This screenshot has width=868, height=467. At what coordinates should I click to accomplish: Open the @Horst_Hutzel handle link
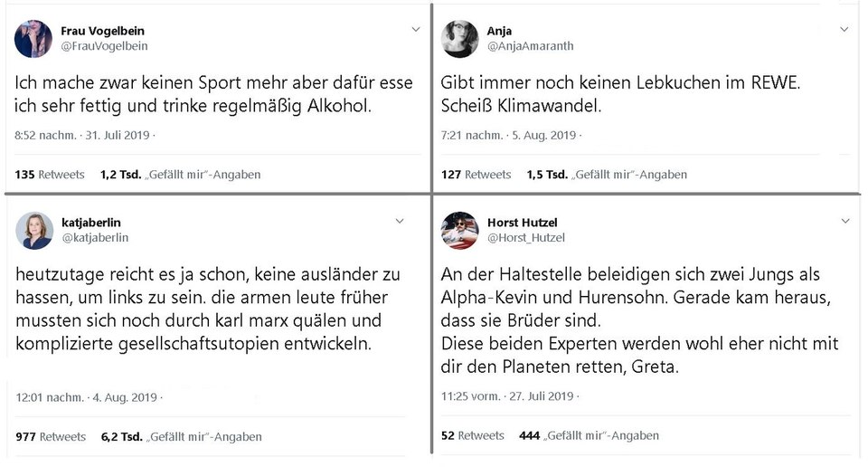coord(526,238)
